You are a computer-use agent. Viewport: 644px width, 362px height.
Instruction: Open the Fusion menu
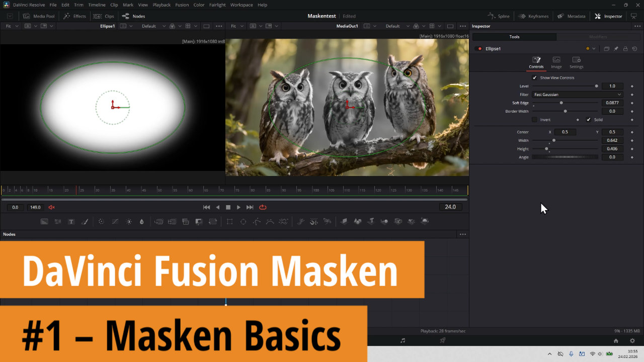coord(182,5)
